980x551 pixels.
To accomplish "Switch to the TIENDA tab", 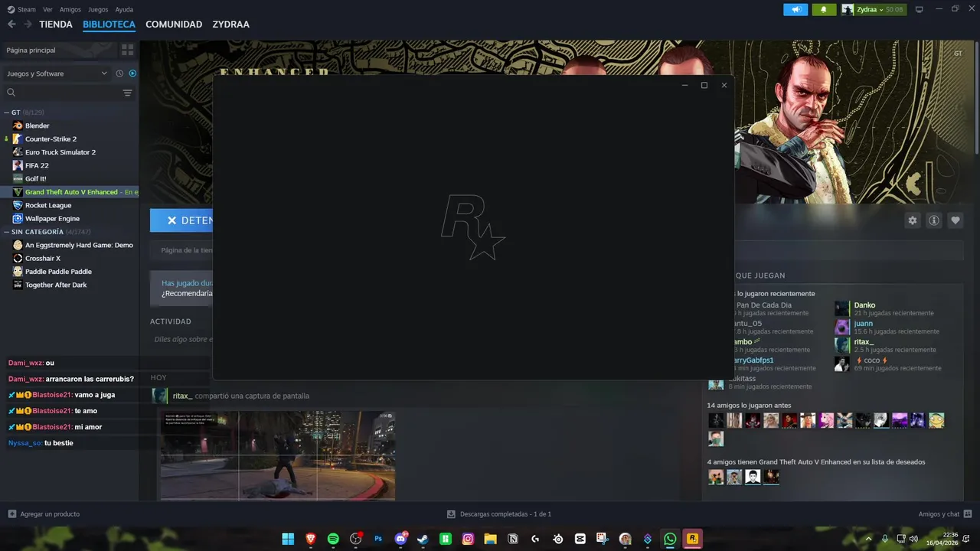I will click(56, 24).
